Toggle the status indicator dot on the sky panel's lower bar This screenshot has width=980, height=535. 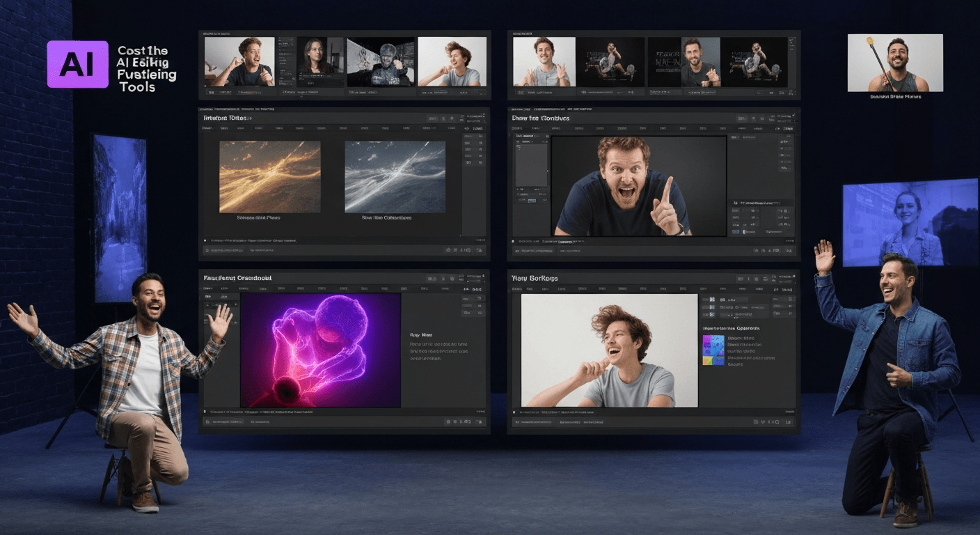pos(205,240)
